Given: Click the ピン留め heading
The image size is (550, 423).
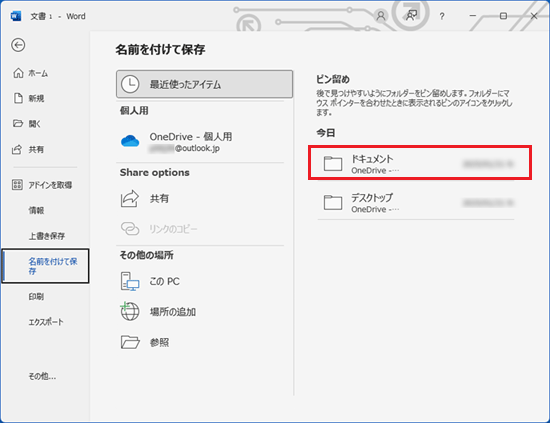Looking at the screenshot, I should (333, 79).
